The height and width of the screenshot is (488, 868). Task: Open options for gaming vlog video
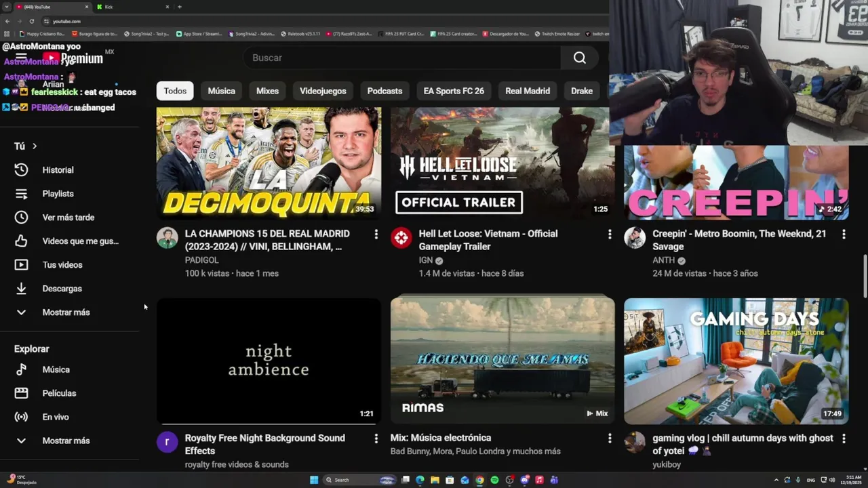(844, 439)
